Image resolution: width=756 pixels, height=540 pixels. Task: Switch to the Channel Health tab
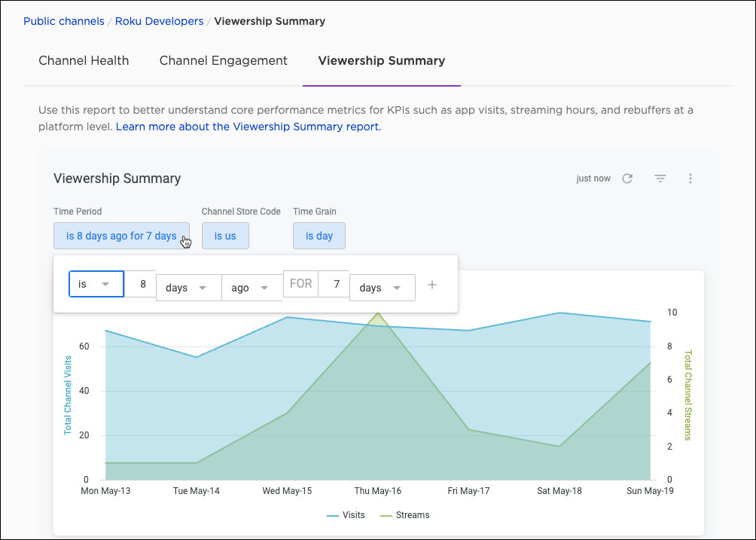[x=84, y=61]
